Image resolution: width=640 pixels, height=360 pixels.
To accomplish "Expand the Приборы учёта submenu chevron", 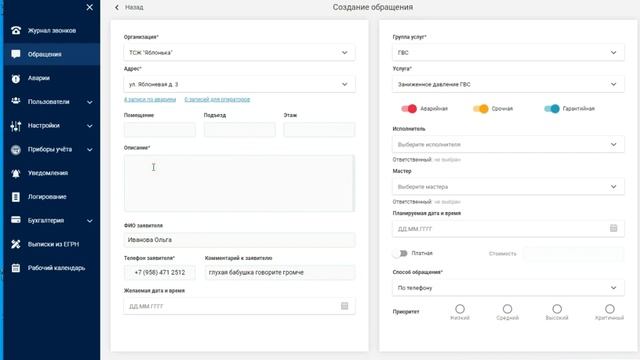I will [90, 150].
